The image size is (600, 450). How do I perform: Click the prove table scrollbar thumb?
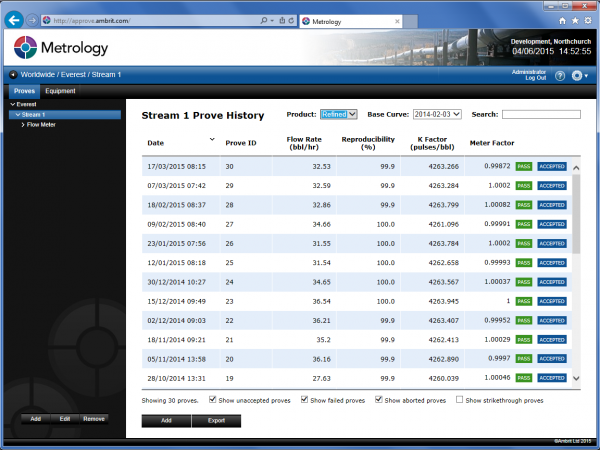point(576,214)
